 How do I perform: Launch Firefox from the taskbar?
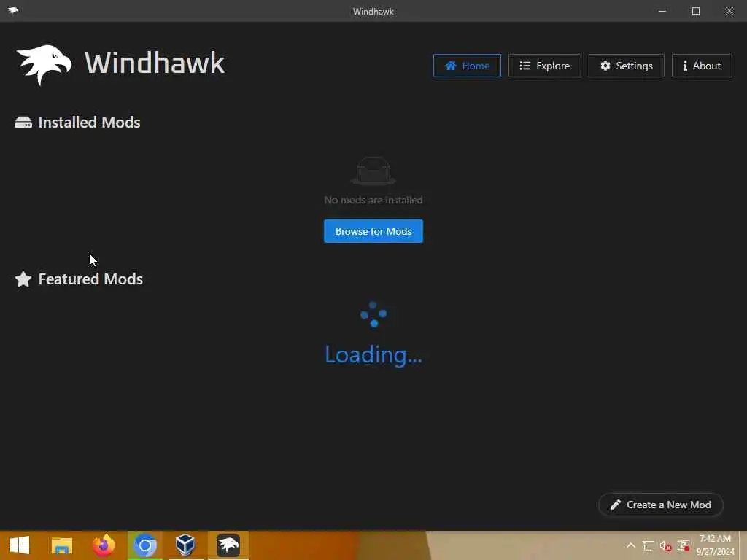click(104, 545)
